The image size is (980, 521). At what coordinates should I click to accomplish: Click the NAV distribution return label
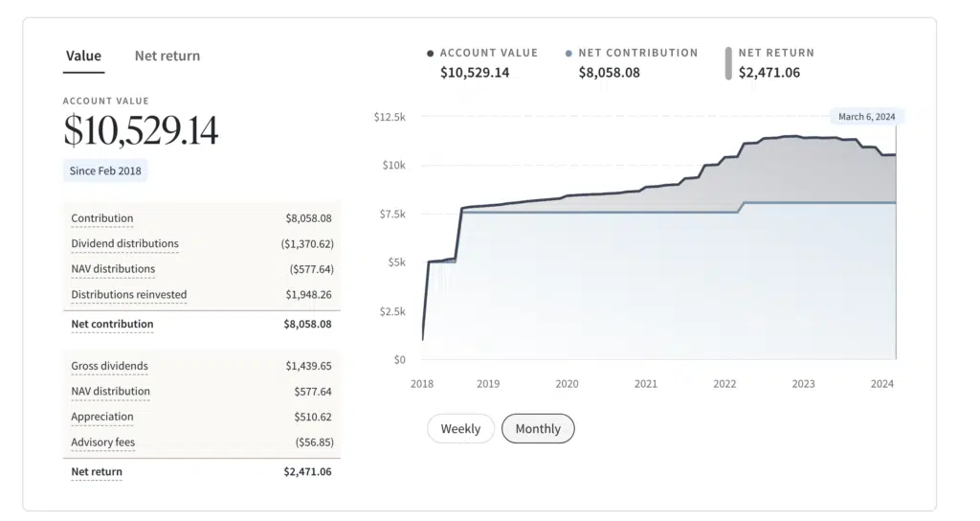(110, 392)
